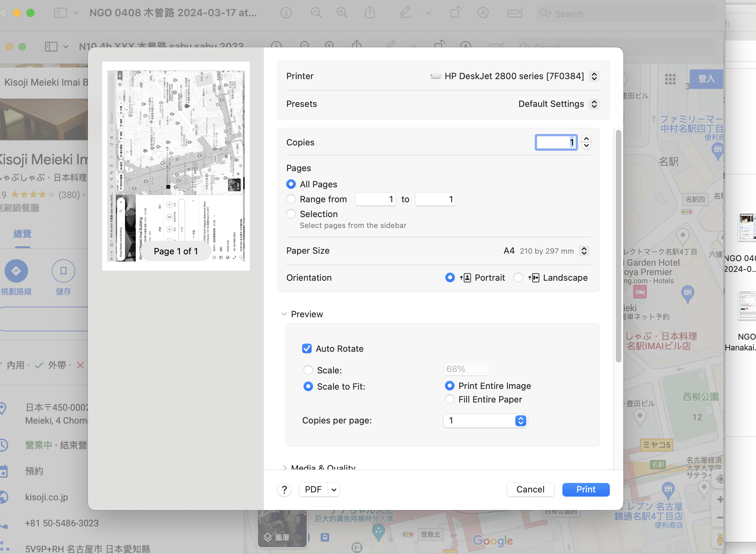Open the Inspector info icon
The image size is (756, 554).
286,13
